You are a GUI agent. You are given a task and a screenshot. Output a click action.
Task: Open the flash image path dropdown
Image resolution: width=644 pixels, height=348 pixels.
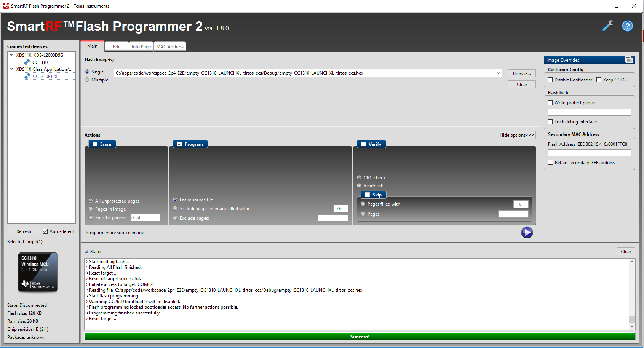[499, 73]
